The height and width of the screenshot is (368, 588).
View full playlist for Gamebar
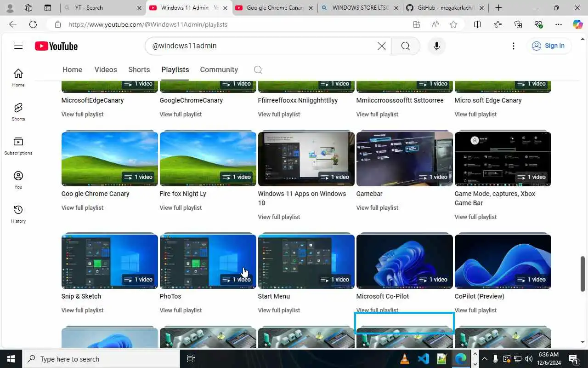pyautogui.click(x=377, y=207)
